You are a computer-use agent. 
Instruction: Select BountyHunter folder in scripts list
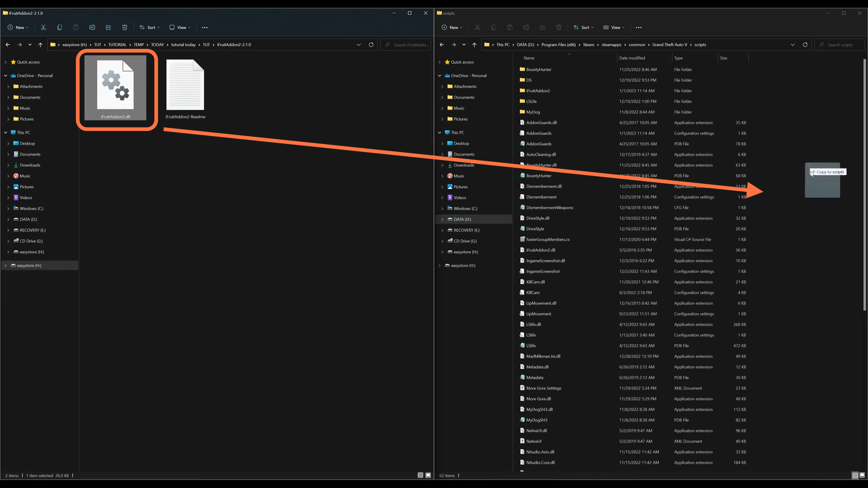(538, 70)
